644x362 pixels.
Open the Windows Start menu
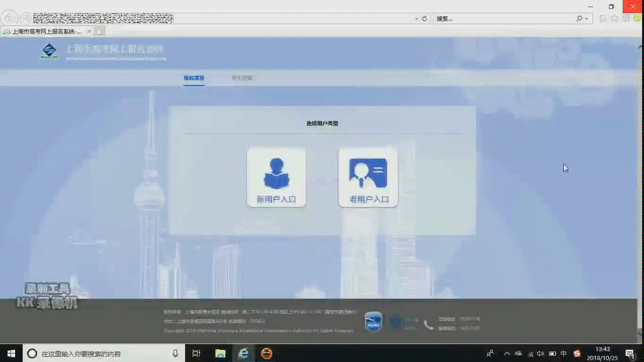point(11,353)
